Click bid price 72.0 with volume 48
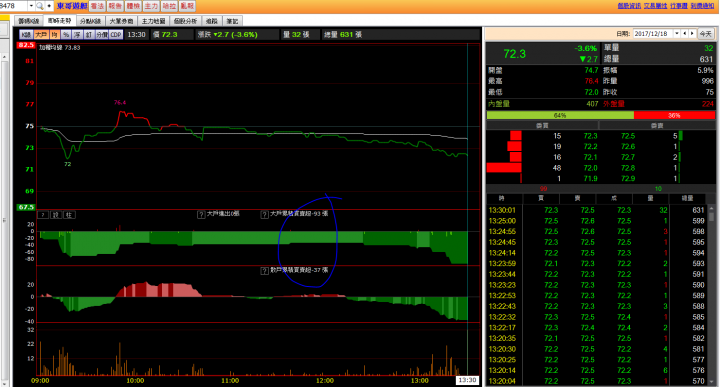Viewport: 720px width, 387px height. [590, 168]
